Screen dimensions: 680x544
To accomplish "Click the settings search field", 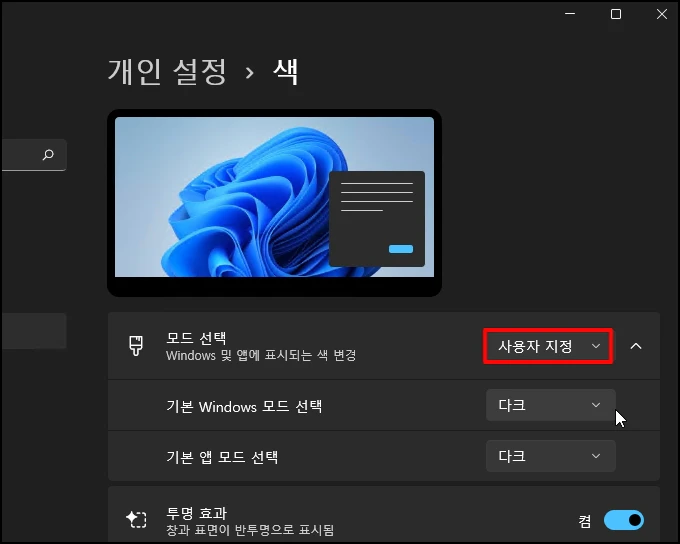I will coord(34,154).
